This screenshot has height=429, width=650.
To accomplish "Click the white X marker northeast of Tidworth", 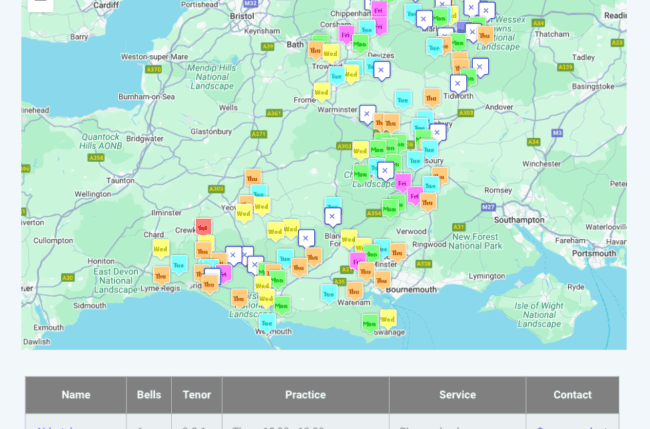I will [480, 67].
